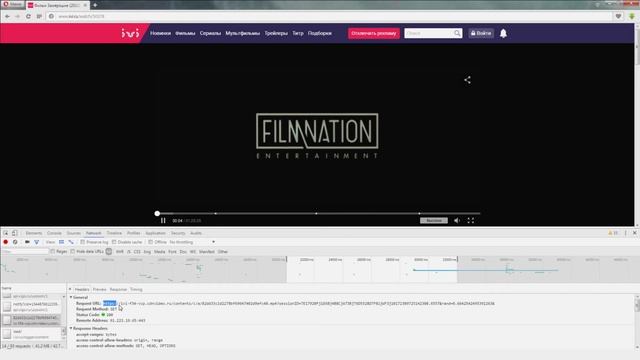
Task: Toggle the network filter funnel
Action: point(37,242)
